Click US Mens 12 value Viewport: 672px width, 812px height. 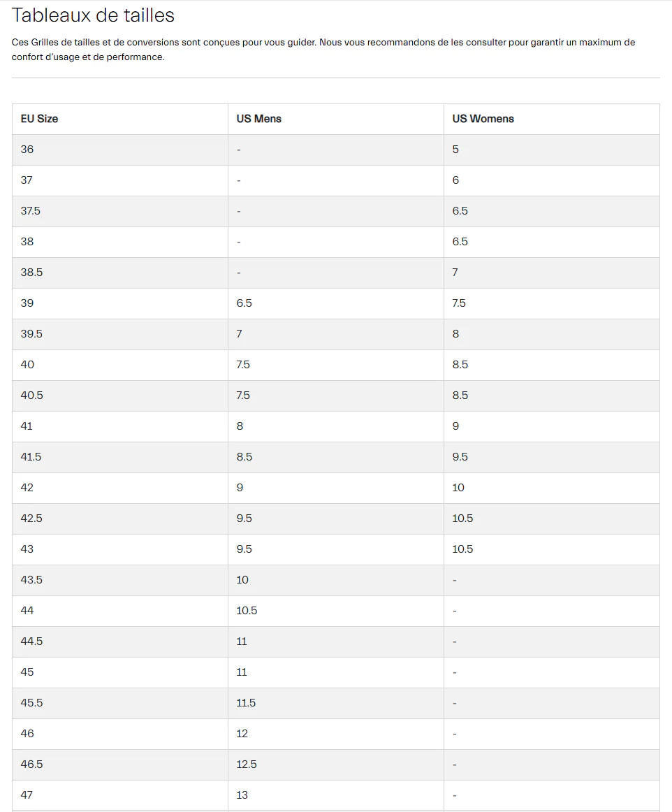pos(242,733)
